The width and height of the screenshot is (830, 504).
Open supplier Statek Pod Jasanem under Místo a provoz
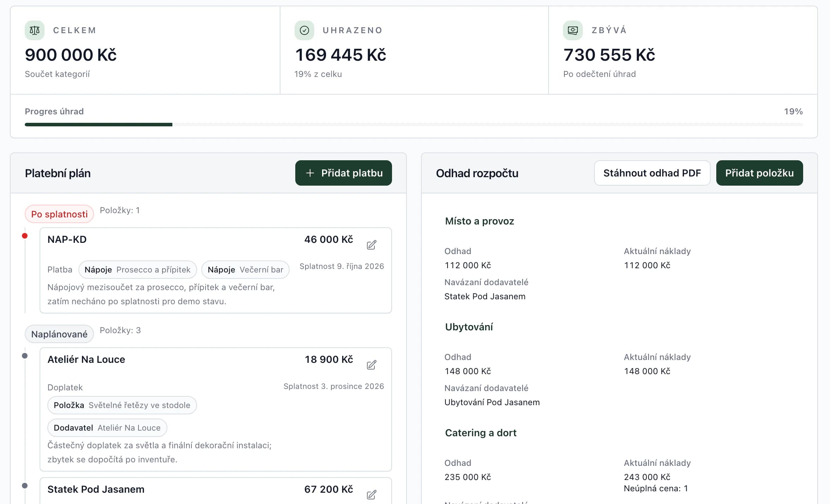(x=485, y=296)
